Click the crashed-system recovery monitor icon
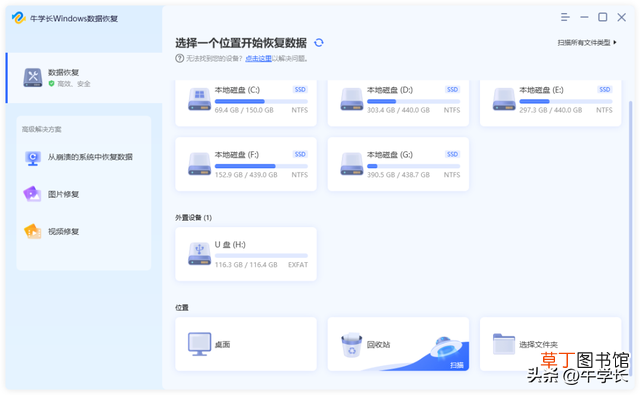640x395 pixels. tap(33, 158)
